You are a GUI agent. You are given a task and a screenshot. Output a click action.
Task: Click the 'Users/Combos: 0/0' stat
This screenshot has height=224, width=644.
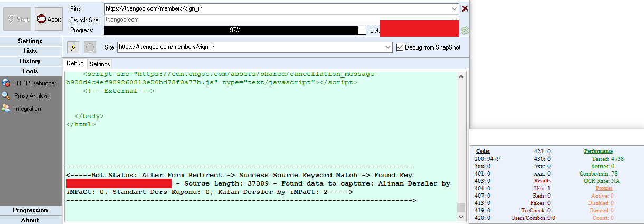533,218
